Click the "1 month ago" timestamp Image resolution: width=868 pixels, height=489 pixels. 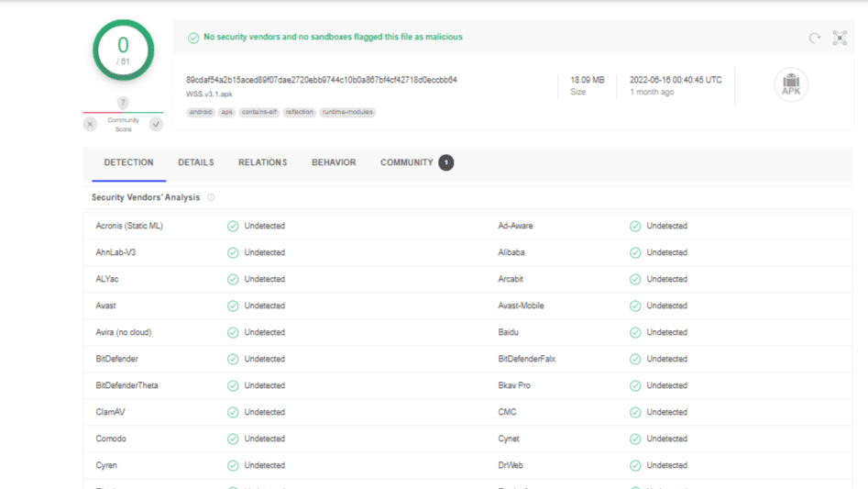click(x=652, y=92)
